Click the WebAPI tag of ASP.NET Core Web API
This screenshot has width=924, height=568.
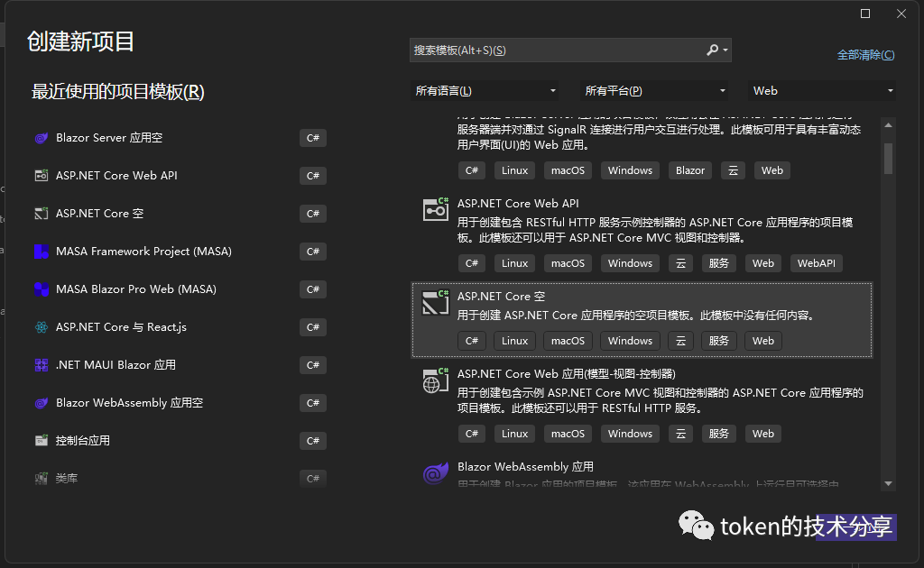(x=816, y=263)
